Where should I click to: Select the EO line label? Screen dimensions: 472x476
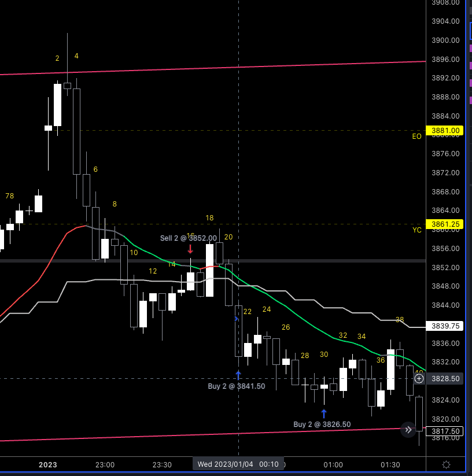point(416,136)
